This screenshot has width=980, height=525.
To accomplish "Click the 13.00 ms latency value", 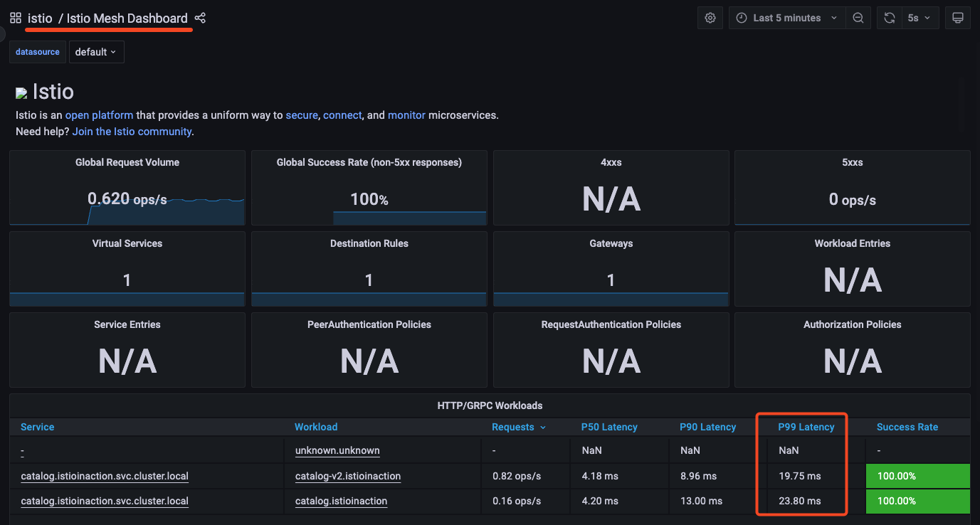I will tap(701, 501).
